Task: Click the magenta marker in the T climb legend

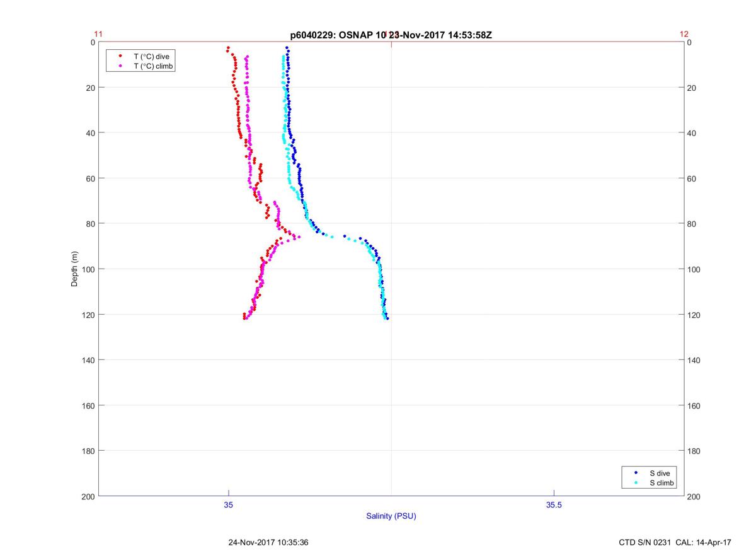Action: click(x=120, y=66)
